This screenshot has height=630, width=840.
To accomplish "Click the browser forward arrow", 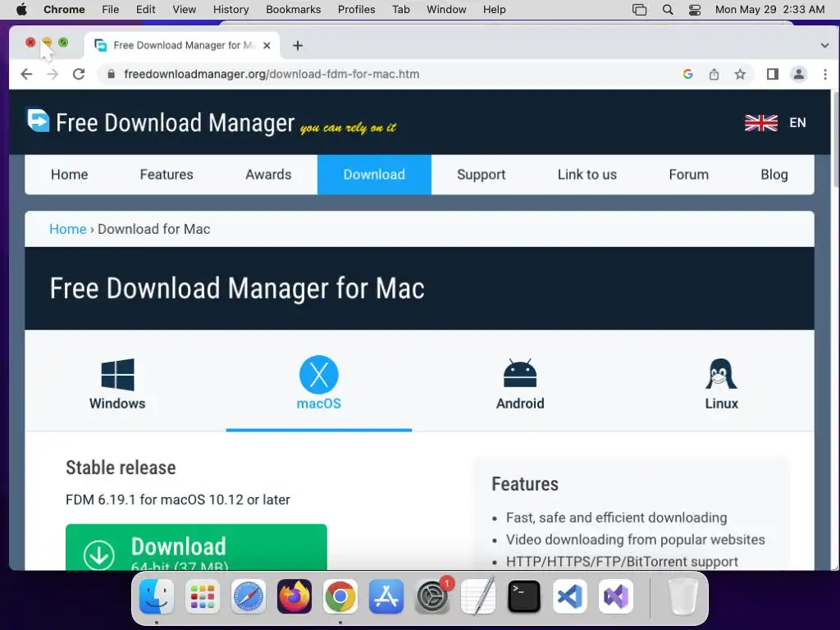I will pyautogui.click(x=52, y=75).
